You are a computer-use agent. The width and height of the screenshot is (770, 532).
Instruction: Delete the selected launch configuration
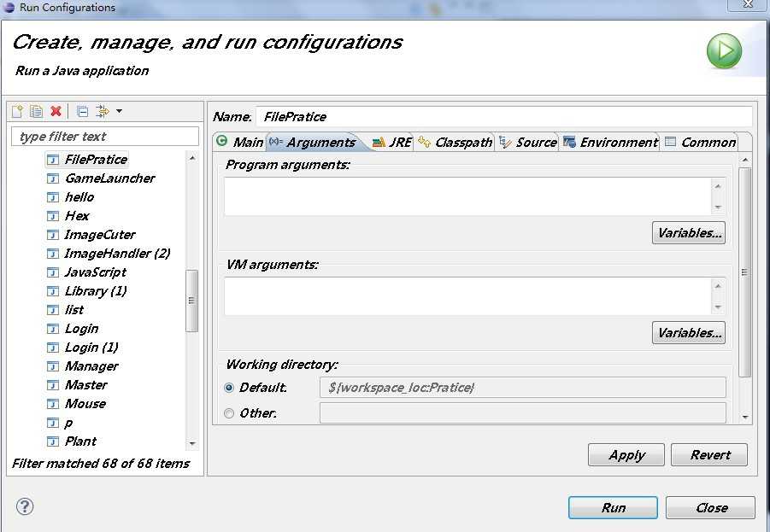(56, 111)
